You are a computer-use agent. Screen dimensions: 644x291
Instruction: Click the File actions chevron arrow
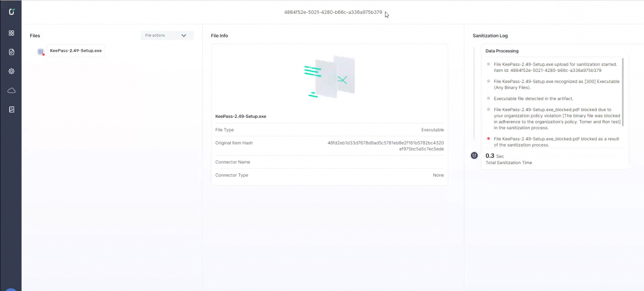point(183,35)
